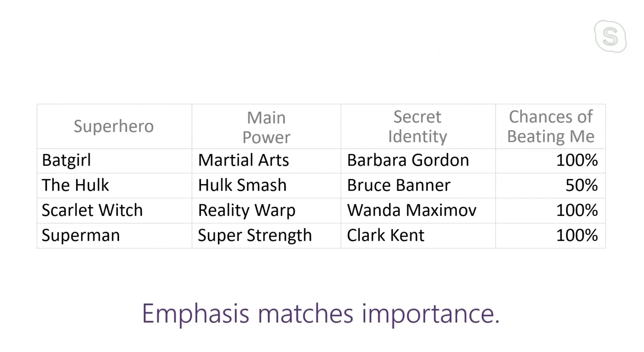
Task: Click the 50% value cell
Action: tap(551, 185)
